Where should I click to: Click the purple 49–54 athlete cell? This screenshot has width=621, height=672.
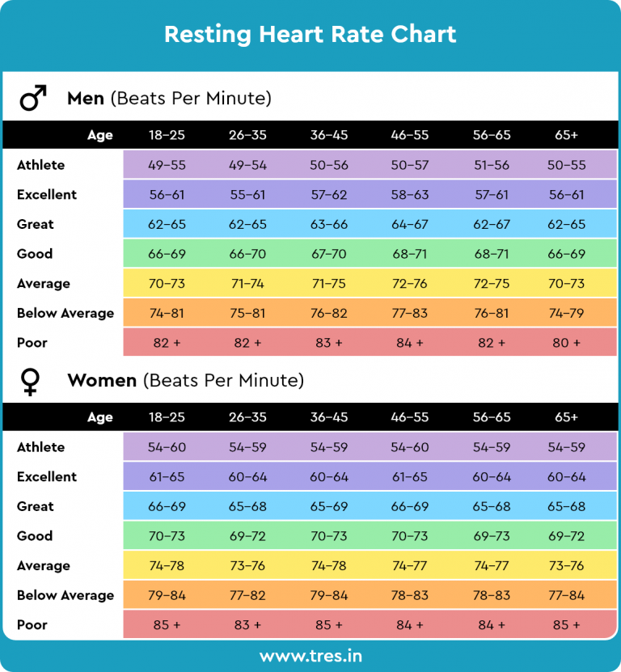coord(247,165)
